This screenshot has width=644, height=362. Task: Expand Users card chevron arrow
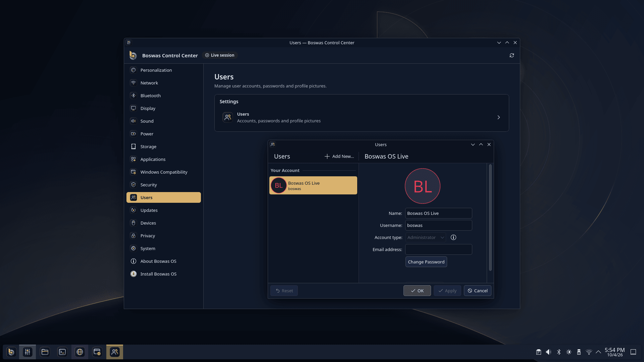coord(499,117)
